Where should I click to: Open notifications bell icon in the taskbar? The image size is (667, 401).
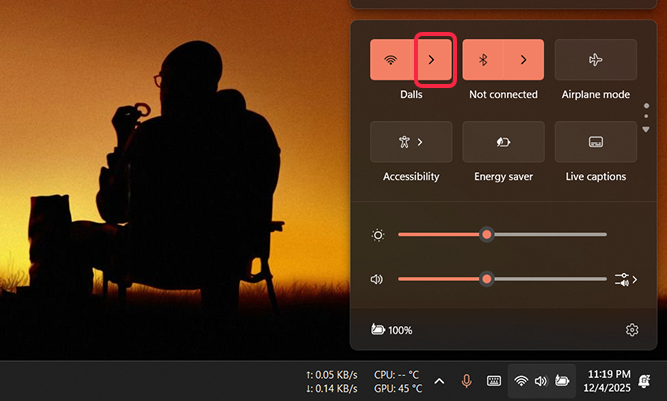coord(644,381)
